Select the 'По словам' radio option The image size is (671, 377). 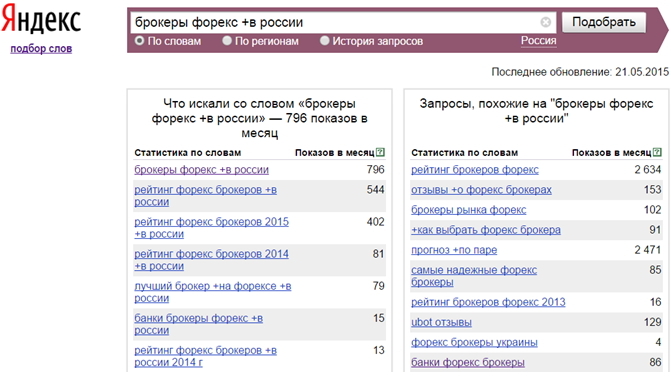(140, 41)
